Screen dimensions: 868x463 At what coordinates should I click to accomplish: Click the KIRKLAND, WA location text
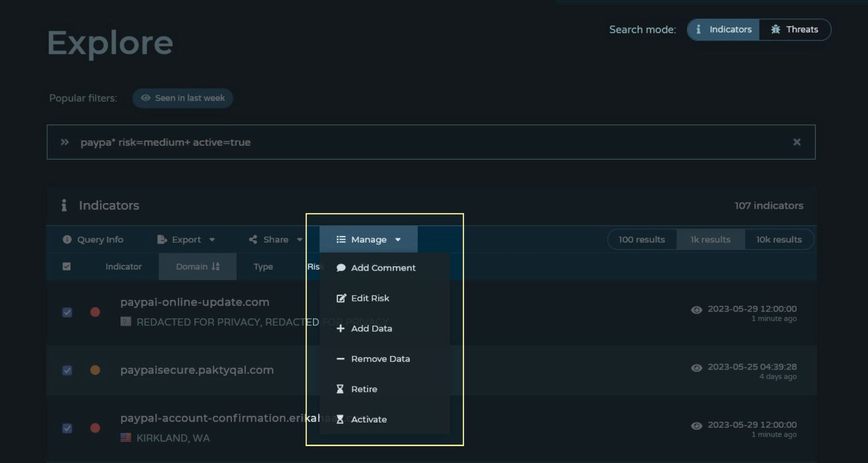pyautogui.click(x=173, y=438)
